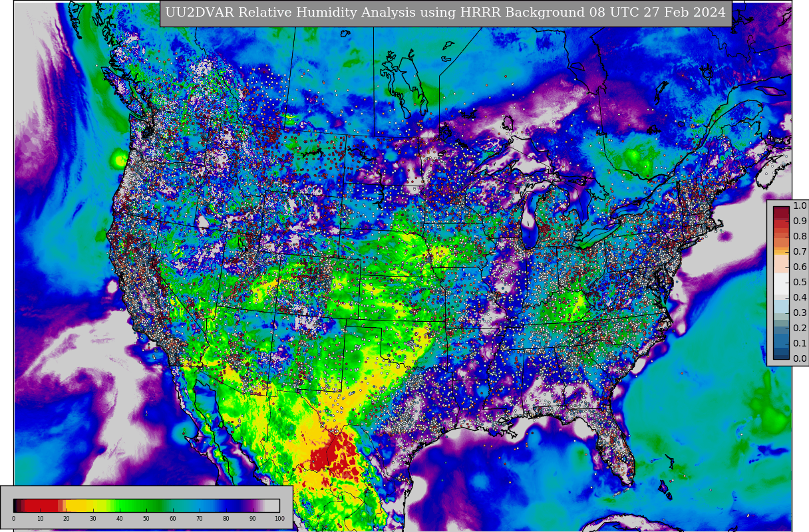809x532 pixels.
Task: Click the 50 tick label on humidity colorbar
Action: coord(146,519)
